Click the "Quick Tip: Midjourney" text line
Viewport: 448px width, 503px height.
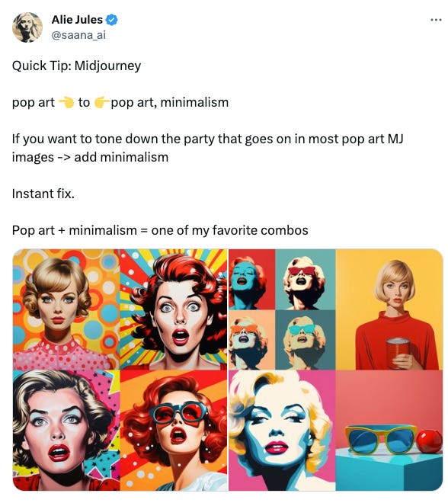pos(76,66)
